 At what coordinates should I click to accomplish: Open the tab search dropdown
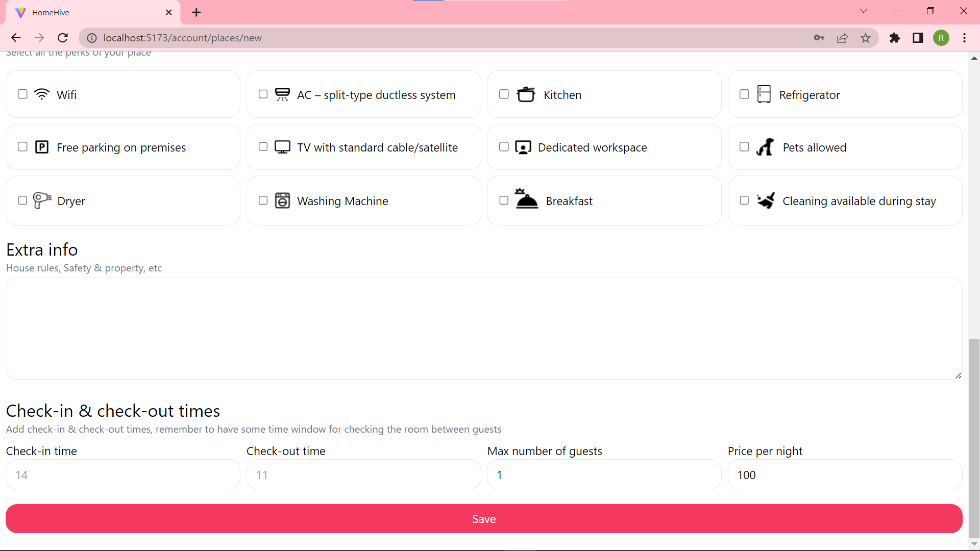[x=864, y=11]
